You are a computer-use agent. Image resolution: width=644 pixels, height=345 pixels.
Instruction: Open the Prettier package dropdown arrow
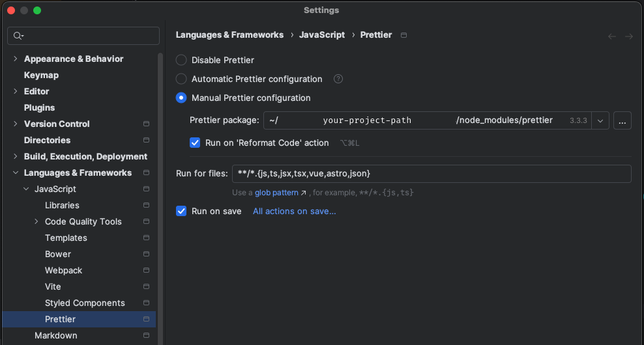(x=600, y=120)
